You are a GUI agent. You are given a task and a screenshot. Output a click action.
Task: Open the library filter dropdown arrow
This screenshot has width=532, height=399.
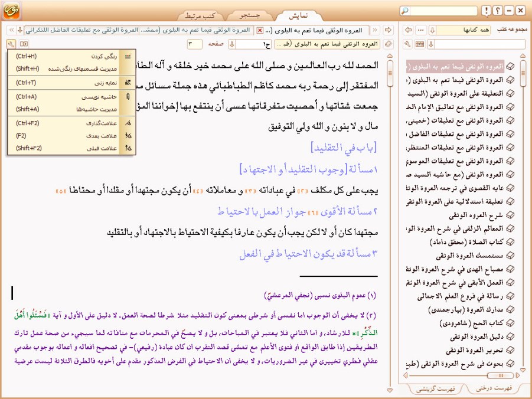coord(431,44)
